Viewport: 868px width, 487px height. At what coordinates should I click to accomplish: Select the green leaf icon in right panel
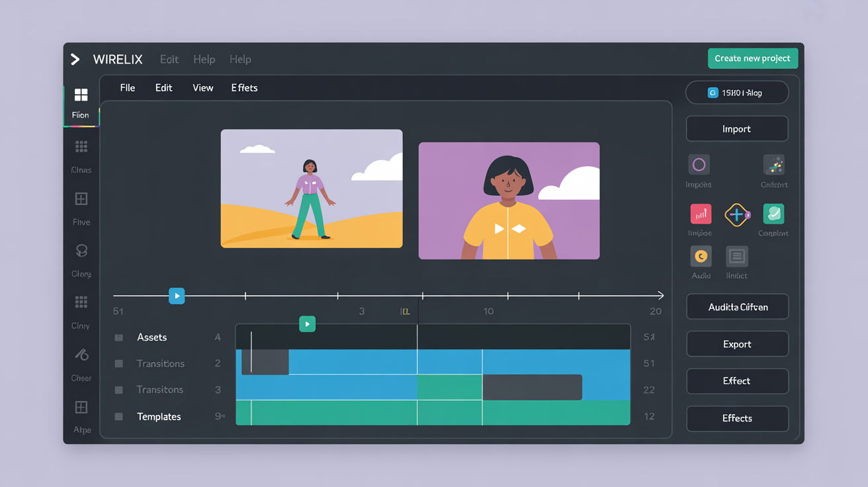tap(773, 214)
